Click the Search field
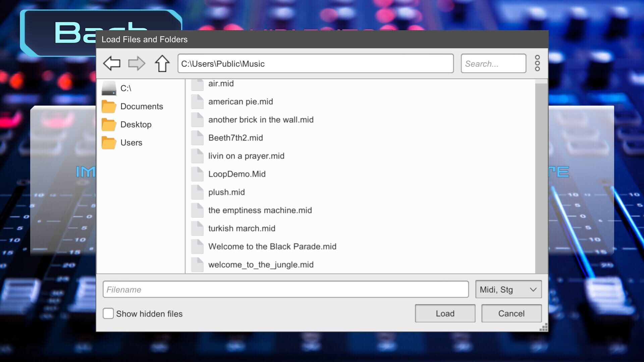Image resolution: width=644 pixels, height=362 pixels. 493,64
